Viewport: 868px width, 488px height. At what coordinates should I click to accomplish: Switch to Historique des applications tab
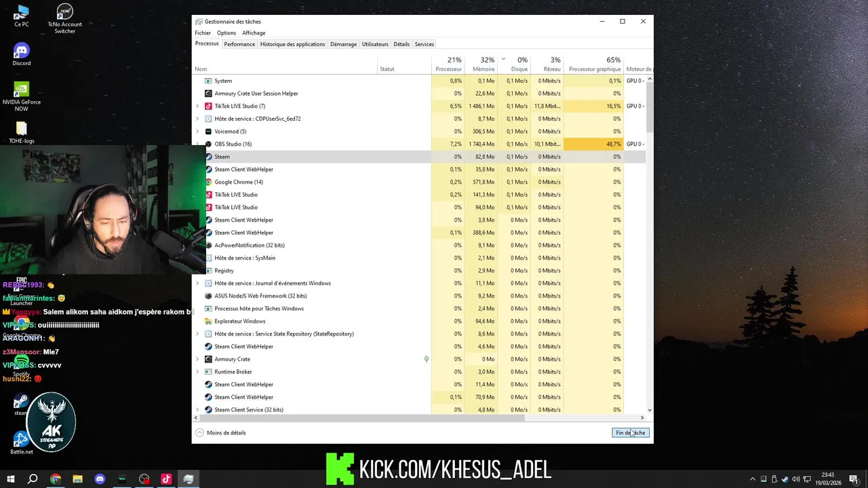[292, 44]
